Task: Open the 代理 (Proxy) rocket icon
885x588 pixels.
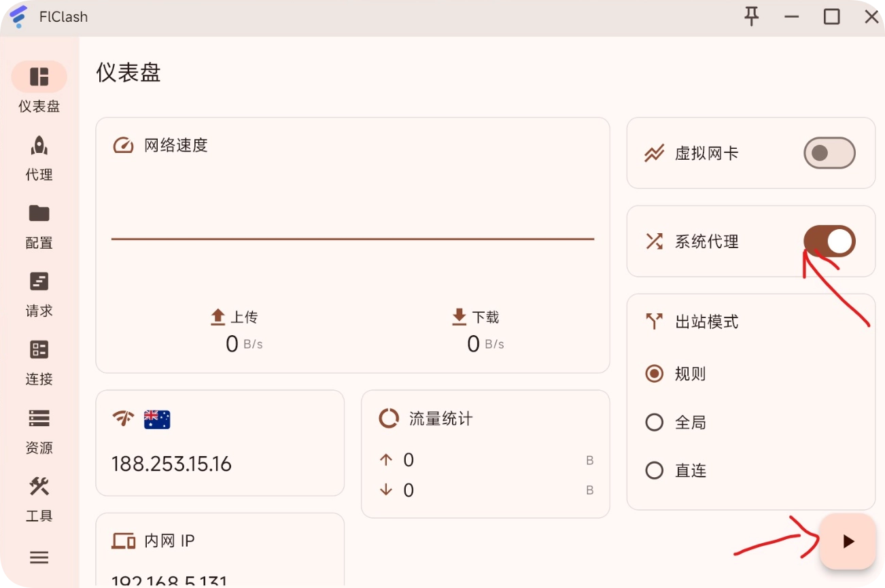Action: (x=39, y=145)
